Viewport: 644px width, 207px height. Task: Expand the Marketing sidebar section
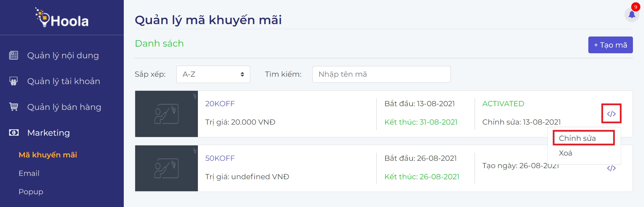49,133
